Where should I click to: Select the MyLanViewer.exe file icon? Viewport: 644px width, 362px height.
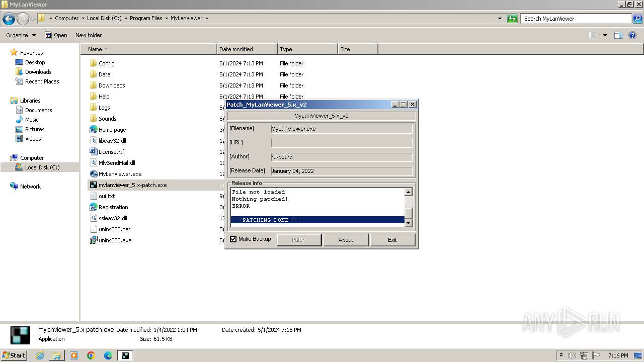point(93,174)
